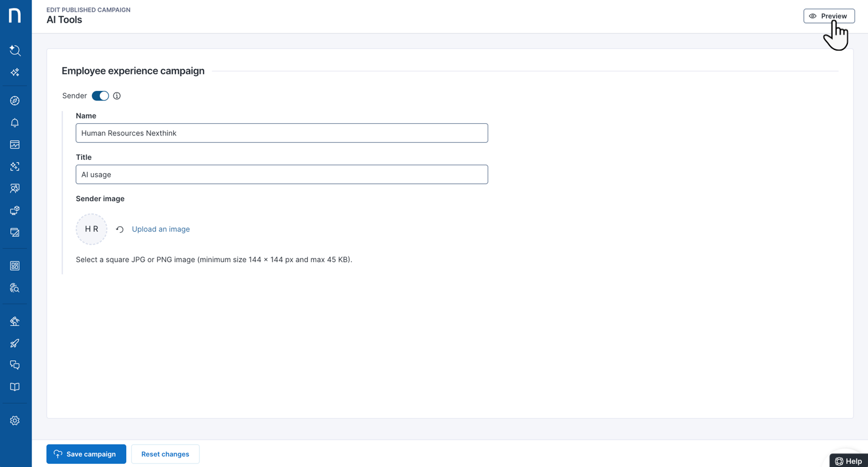This screenshot has height=467, width=868.
Task: Click the Upload an image link
Action: [x=161, y=229]
